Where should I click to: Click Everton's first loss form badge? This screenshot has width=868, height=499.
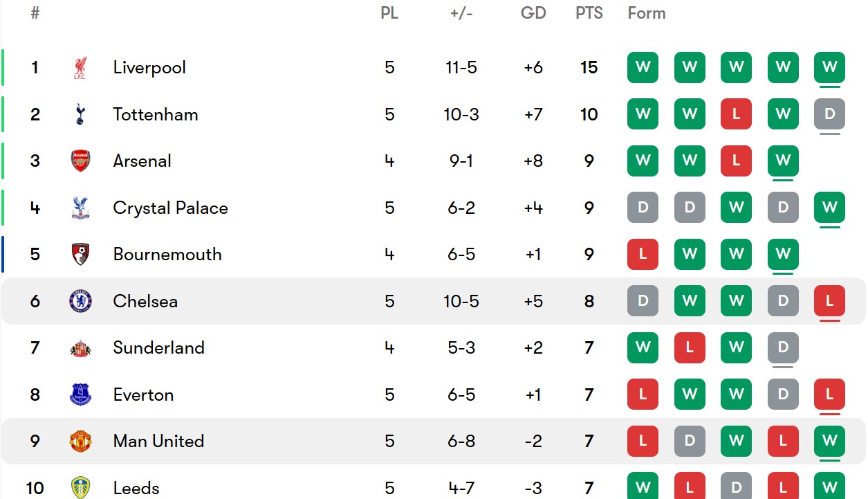pos(643,394)
